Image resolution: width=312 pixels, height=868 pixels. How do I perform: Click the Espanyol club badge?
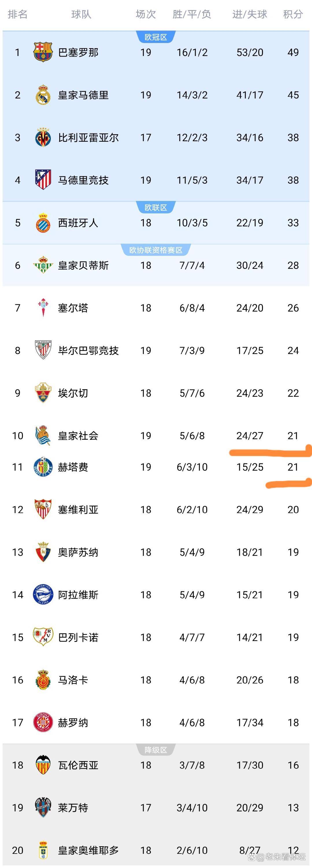[x=43, y=223]
